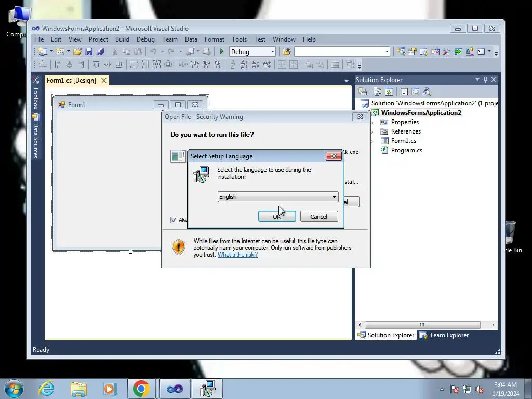Viewport: 532px width, 399px height.
Task: Open Solution Explorer window position dropdown arrow
Action: (x=477, y=79)
